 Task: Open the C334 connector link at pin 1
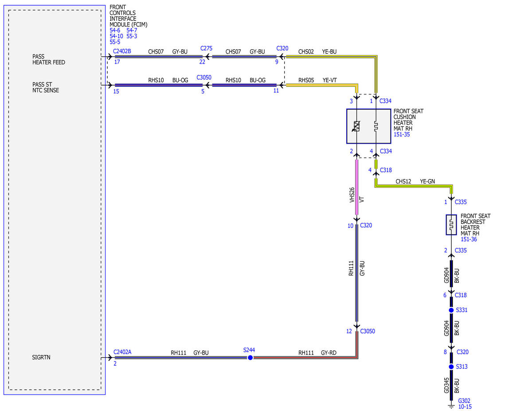pyautogui.click(x=386, y=101)
